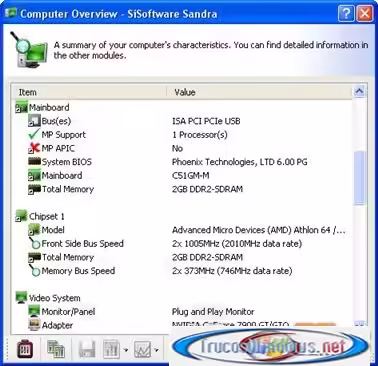The width and height of the screenshot is (378, 366).
Task: Select the MP Support row
Action: click(182, 135)
